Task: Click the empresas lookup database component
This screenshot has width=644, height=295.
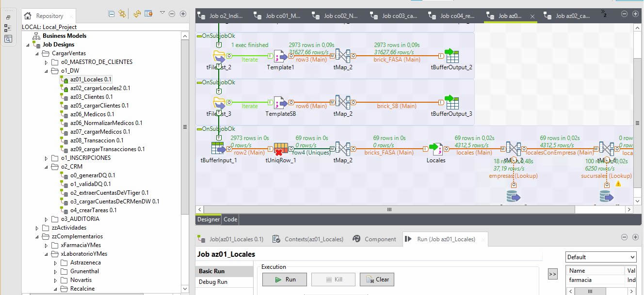Action: pos(514,196)
